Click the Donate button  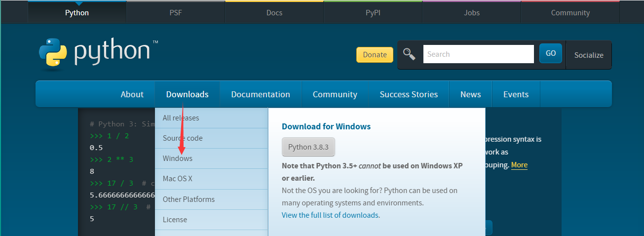pos(375,55)
